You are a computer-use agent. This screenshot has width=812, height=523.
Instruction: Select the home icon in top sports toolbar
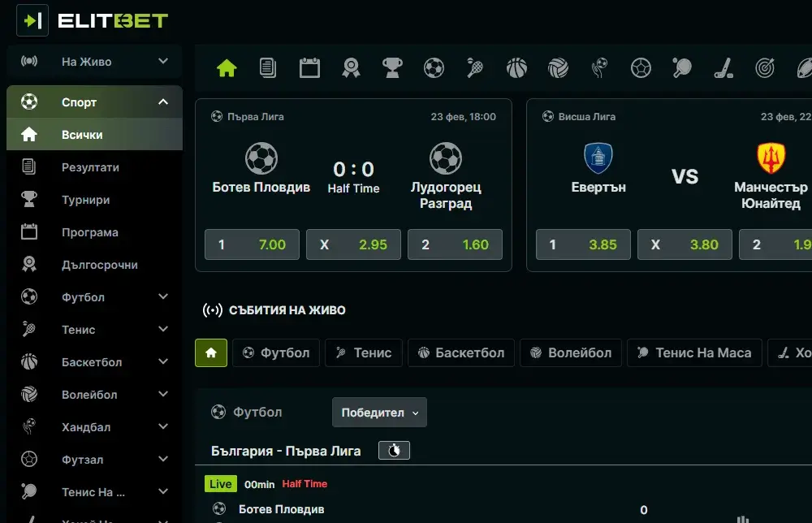click(227, 68)
